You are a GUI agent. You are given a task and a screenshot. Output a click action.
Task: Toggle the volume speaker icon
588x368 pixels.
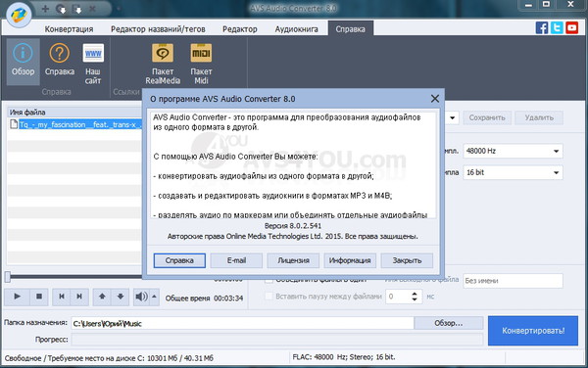point(141,297)
